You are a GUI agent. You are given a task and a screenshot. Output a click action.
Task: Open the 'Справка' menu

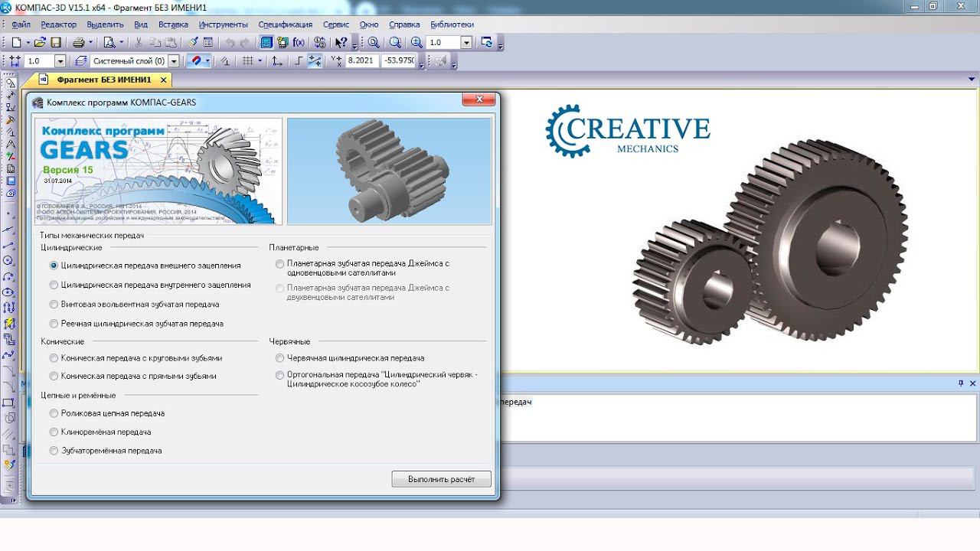404,24
